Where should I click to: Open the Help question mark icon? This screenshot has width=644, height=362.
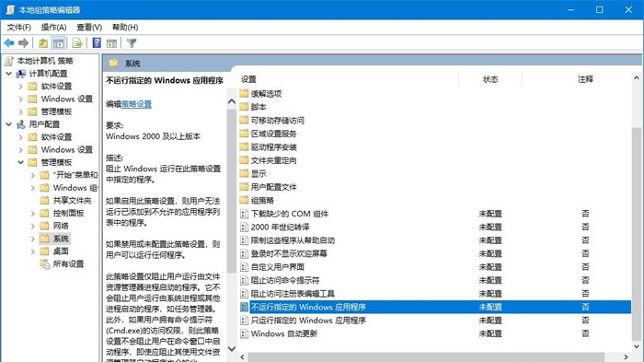tap(97, 42)
